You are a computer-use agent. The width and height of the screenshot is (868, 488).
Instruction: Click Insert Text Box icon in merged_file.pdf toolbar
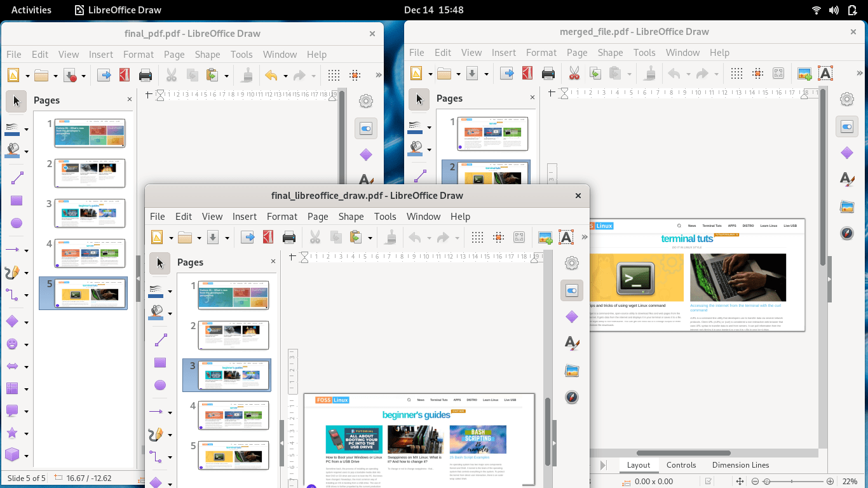825,74
